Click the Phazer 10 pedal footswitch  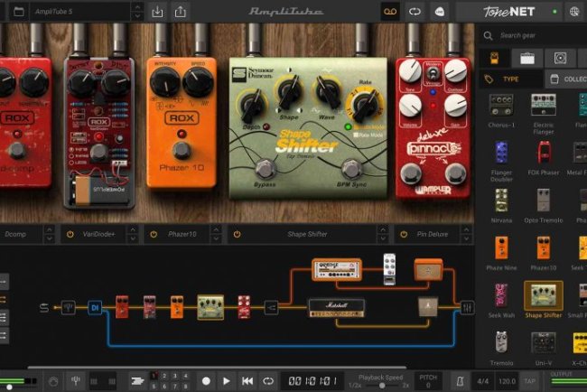pos(182,150)
